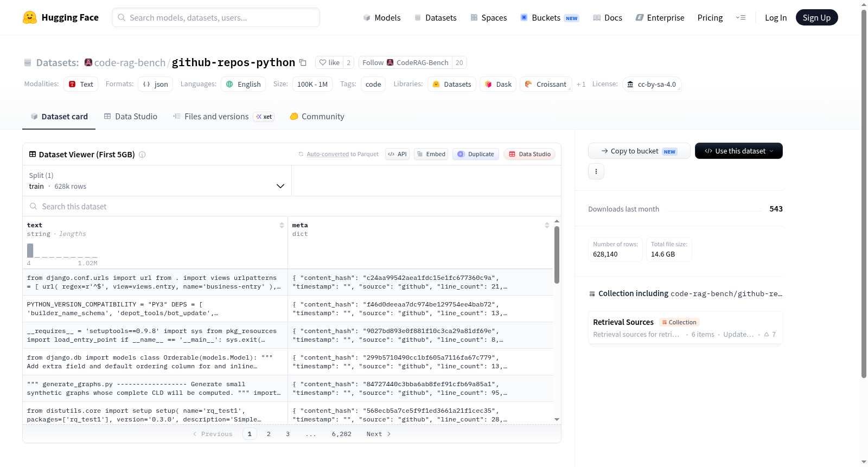Image resolution: width=868 pixels, height=467 pixels.
Task: Click the text lengths histogram bar
Action: [30, 251]
